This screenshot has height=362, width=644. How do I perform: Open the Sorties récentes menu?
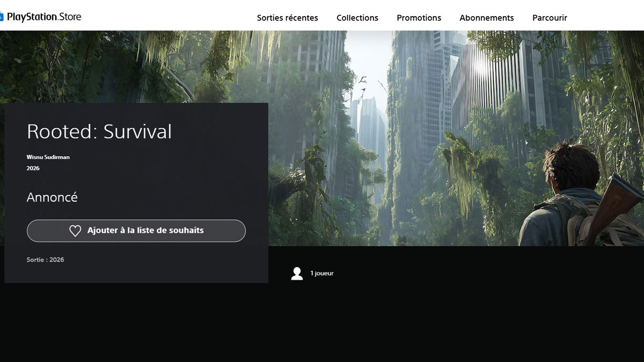(x=287, y=18)
